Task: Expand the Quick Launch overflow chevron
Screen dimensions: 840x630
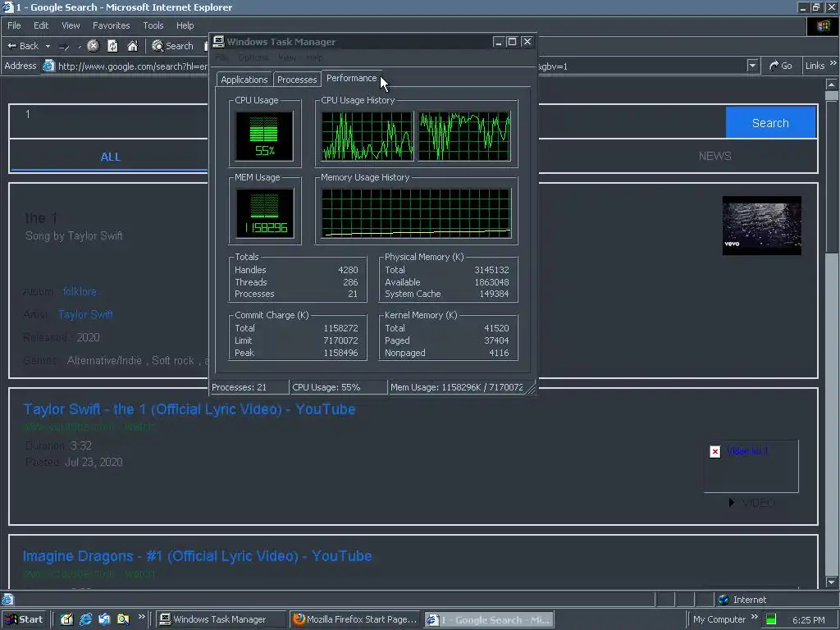Action: pos(141,617)
